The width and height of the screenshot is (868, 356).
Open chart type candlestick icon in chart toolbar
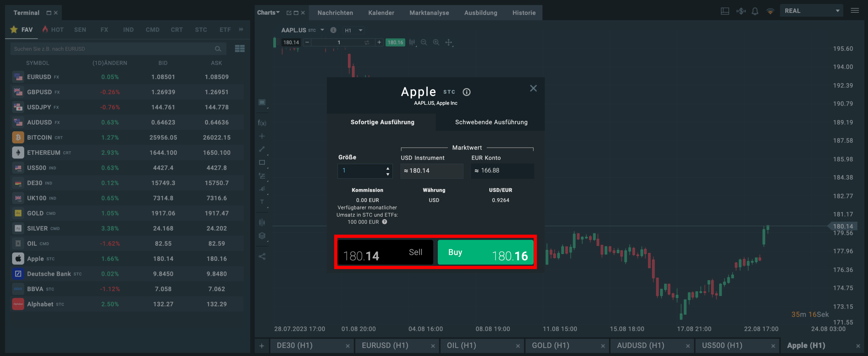[x=412, y=43]
